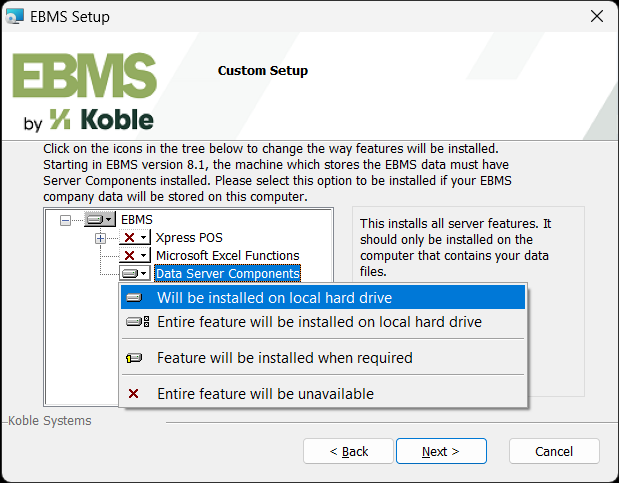The image size is (619, 483).
Task: Collapse the EBMS root tree node
Action: coord(66,220)
